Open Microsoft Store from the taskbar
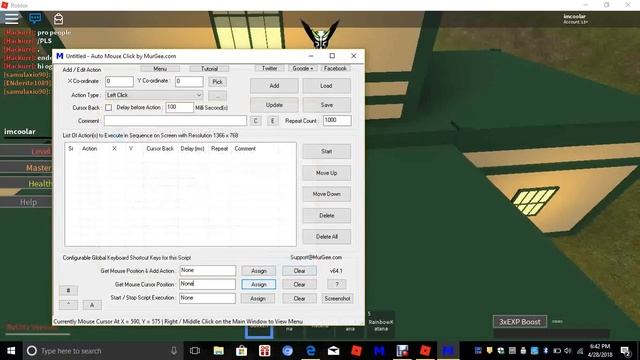The image size is (640, 360). [x=241, y=351]
